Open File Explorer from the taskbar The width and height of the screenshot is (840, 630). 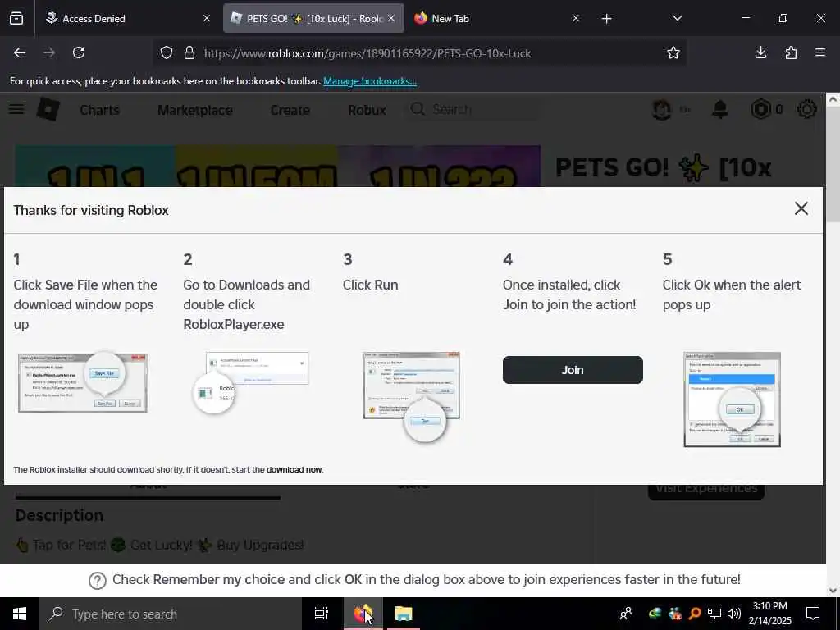click(x=403, y=614)
